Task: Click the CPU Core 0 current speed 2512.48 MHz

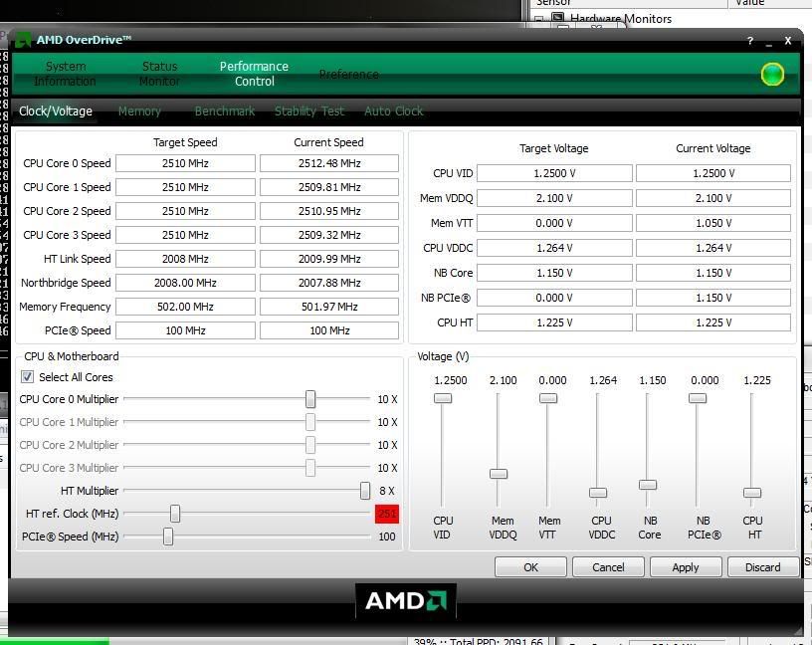Action: pyautogui.click(x=329, y=163)
